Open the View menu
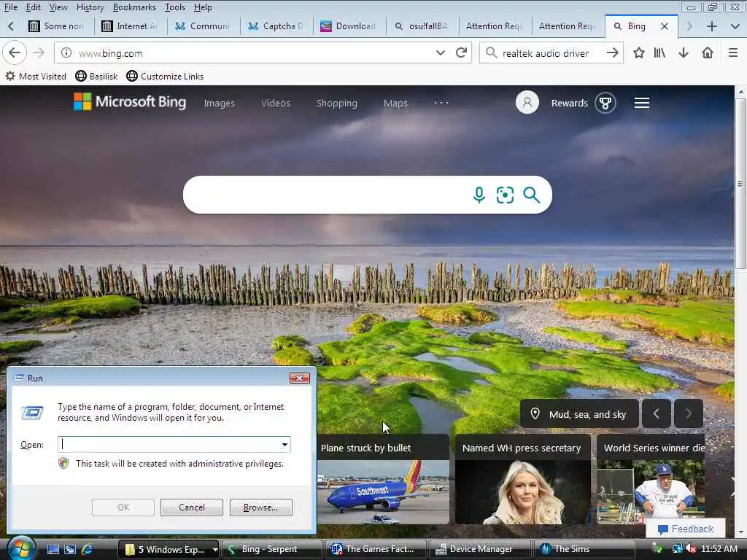This screenshot has height=560, width=747. click(x=58, y=7)
